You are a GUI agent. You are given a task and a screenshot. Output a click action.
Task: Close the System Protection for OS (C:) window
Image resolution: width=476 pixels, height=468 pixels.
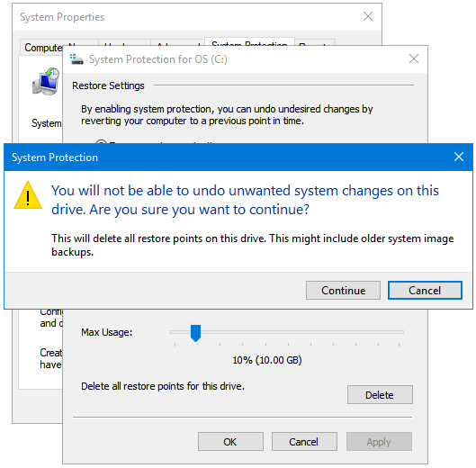(x=414, y=58)
